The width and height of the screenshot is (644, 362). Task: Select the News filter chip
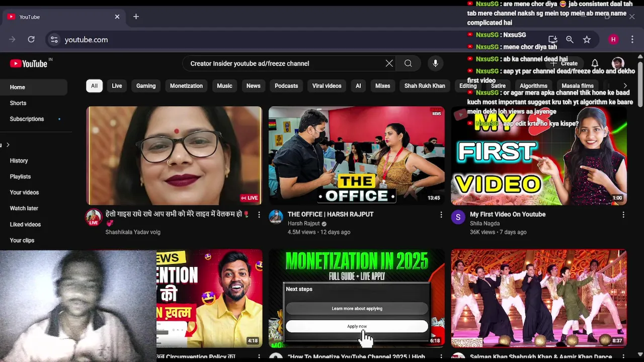pyautogui.click(x=253, y=86)
